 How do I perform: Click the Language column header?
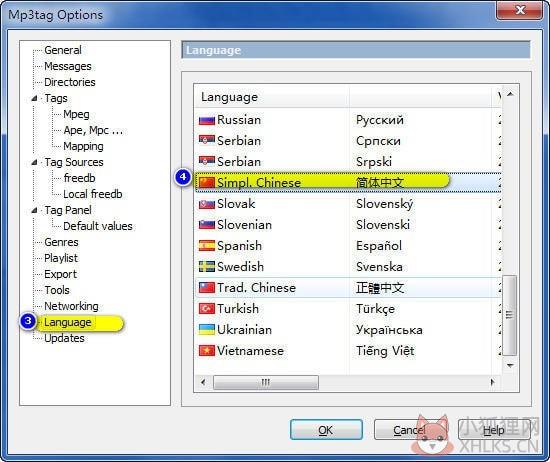(x=272, y=97)
